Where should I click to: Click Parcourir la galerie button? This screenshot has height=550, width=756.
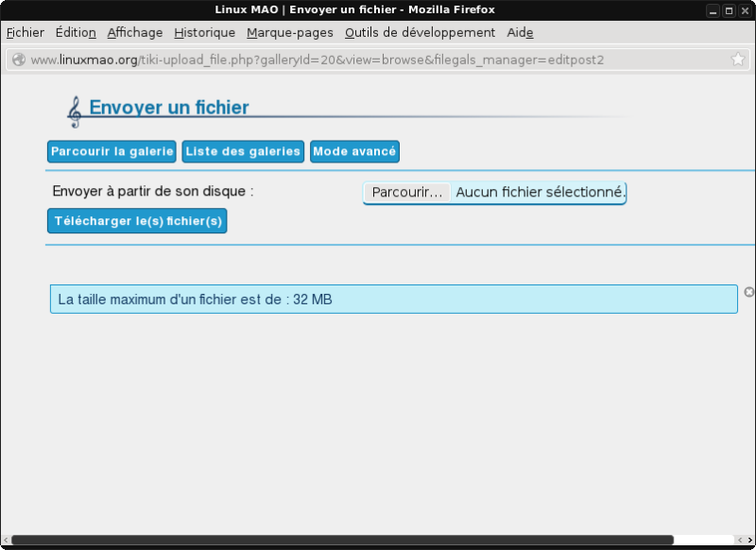pyautogui.click(x=112, y=151)
